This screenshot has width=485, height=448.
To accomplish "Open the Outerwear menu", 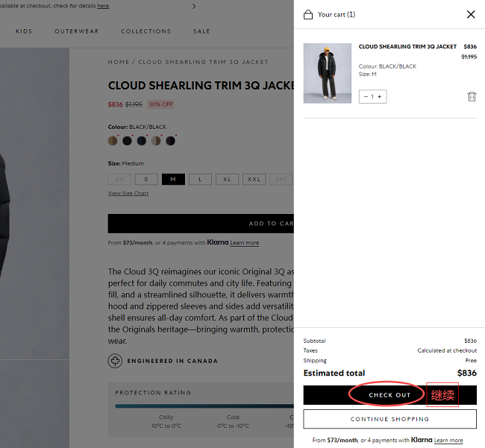I will 77,31.
